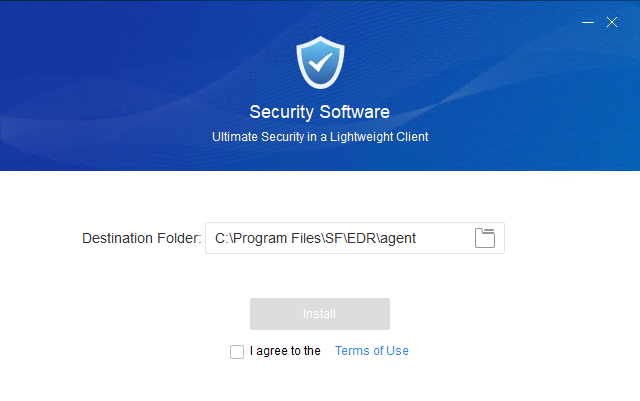Click the "Ultimate Security in a Lightweight Client" tagline
This screenshot has height=401, width=640.
(x=320, y=137)
